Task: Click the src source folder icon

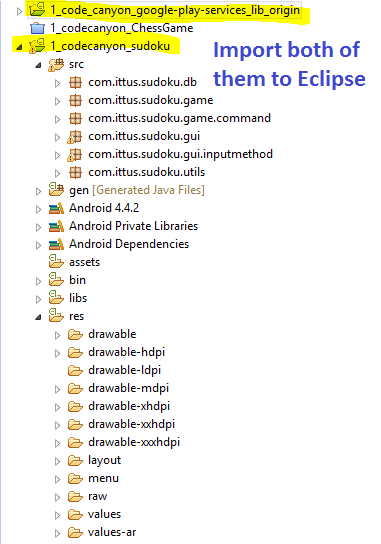Action: (56, 64)
